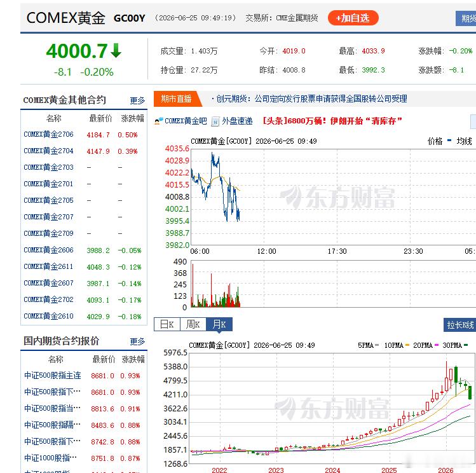This screenshot has width=476, height=473.
Task: Open the 外盘速递 text link
Action: [x=237, y=121]
